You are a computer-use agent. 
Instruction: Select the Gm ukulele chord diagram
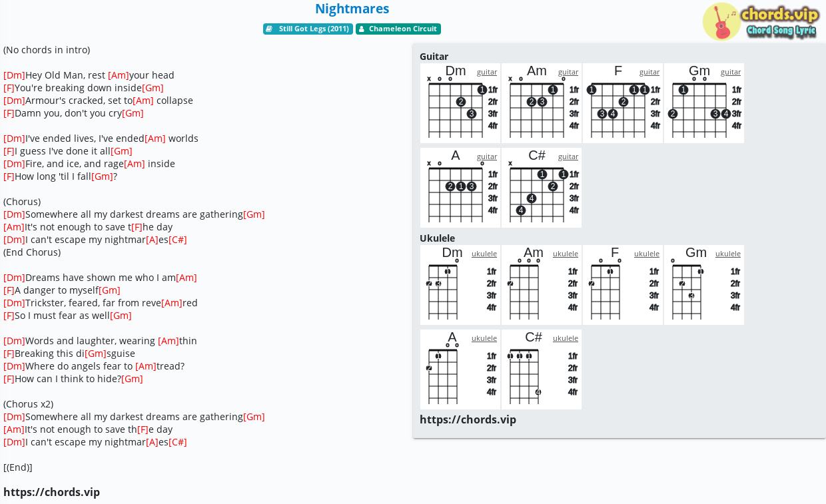704,285
